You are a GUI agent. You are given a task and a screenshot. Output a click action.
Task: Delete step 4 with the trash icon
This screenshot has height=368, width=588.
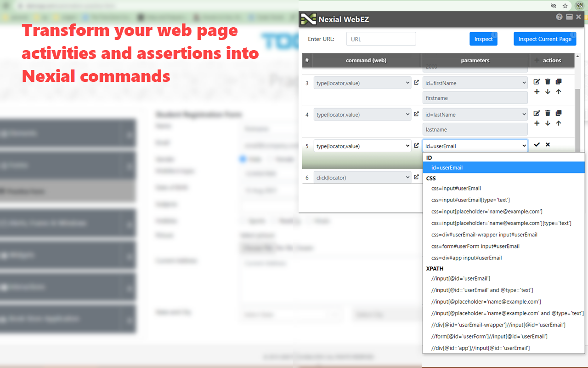tap(548, 113)
